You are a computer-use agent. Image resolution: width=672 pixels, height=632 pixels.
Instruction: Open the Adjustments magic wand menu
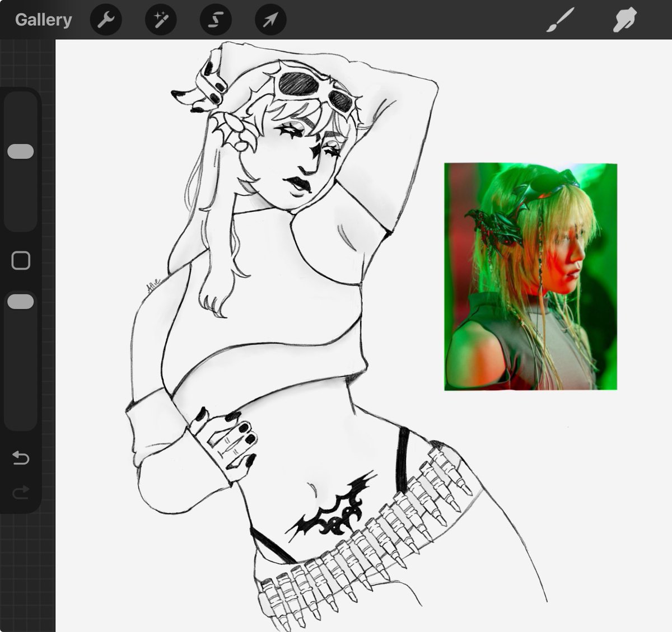(161, 21)
